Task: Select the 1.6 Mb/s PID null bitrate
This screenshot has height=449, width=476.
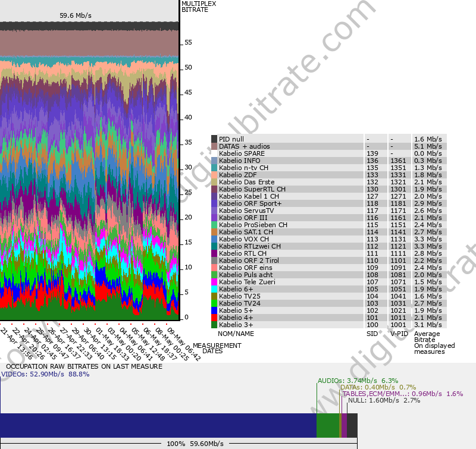Action: click(428, 139)
